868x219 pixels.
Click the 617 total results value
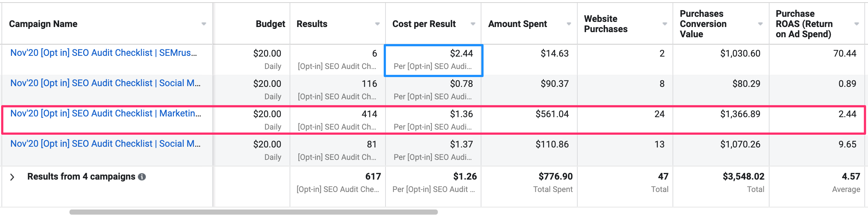point(373,177)
